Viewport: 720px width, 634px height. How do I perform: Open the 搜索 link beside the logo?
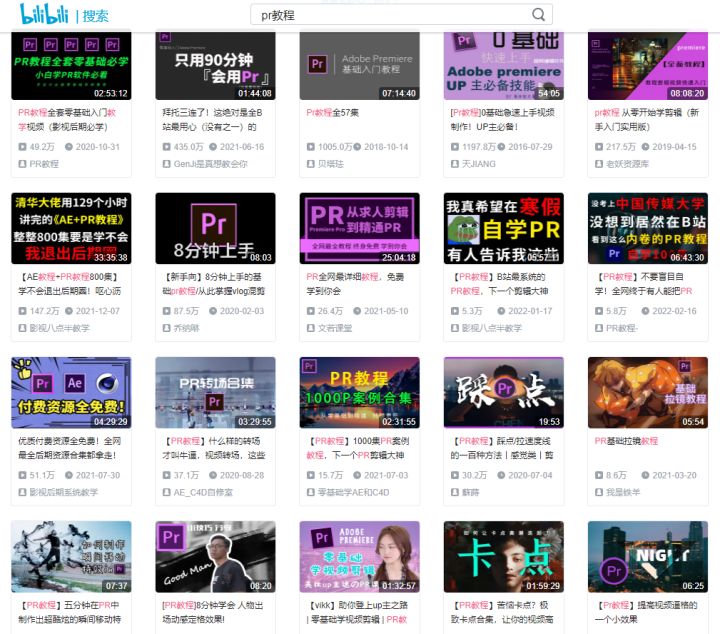[96, 17]
